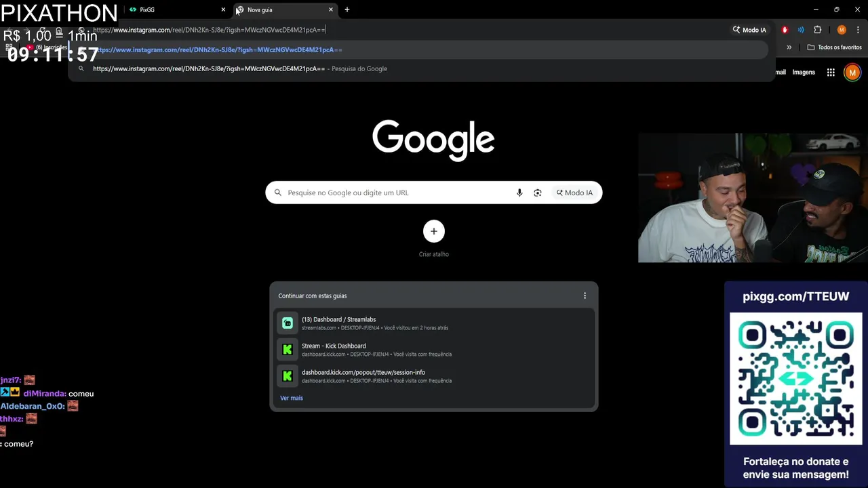This screenshot has width=868, height=488.
Task: Open a new tab with plus button
Action: click(x=347, y=9)
